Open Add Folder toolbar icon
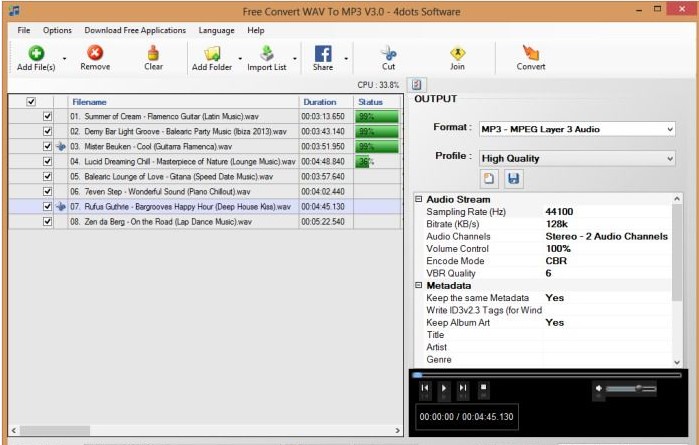The width and height of the screenshot is (699, 445). point(212,54)
